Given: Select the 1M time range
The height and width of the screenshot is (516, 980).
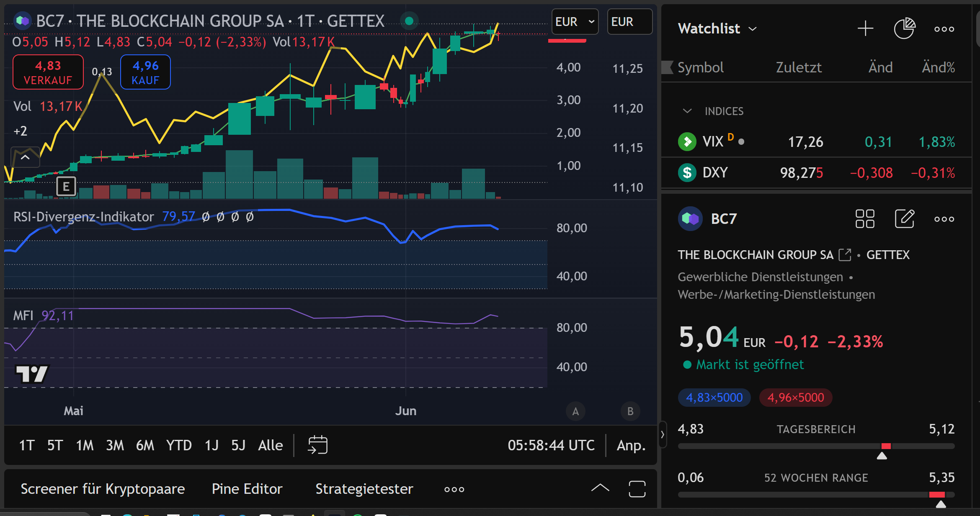Looking at the screenshot, I should [85, 445].
